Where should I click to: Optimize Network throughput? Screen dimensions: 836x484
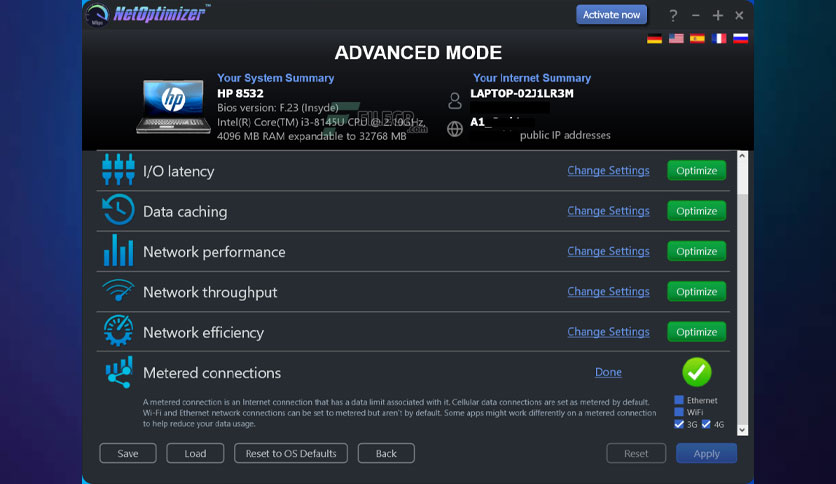696,292
